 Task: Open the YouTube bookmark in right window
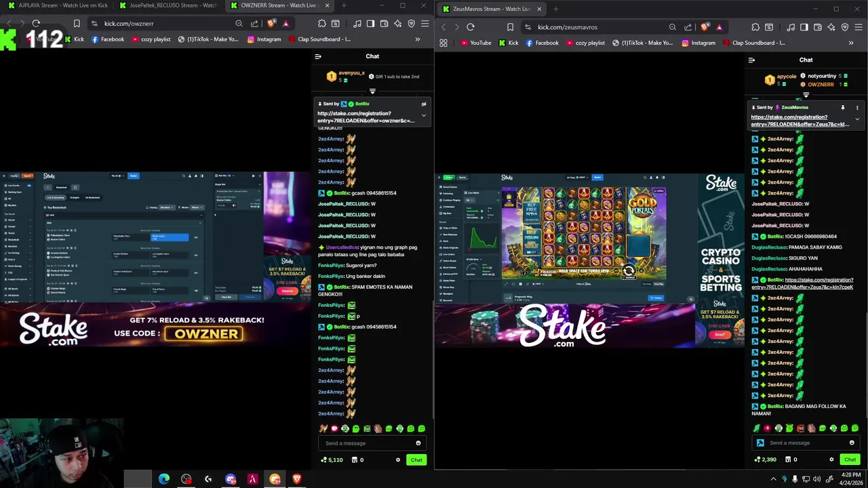[x=475, y=43]
